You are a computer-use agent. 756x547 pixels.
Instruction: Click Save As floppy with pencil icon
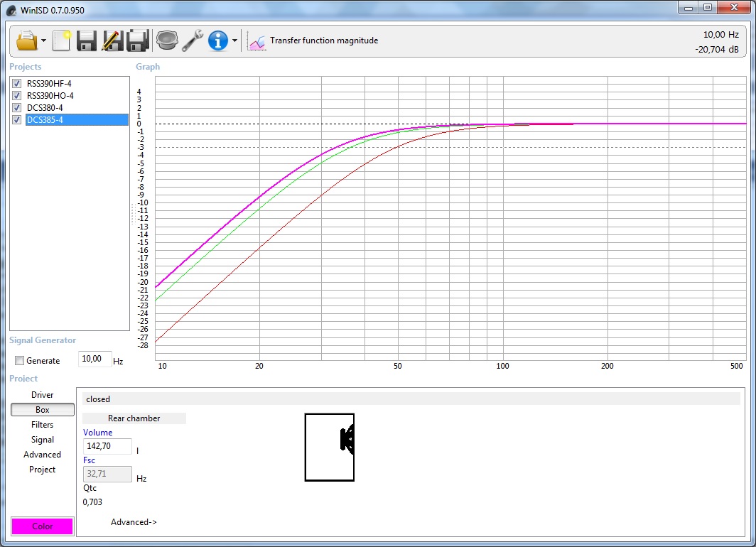tap(112, 40)
